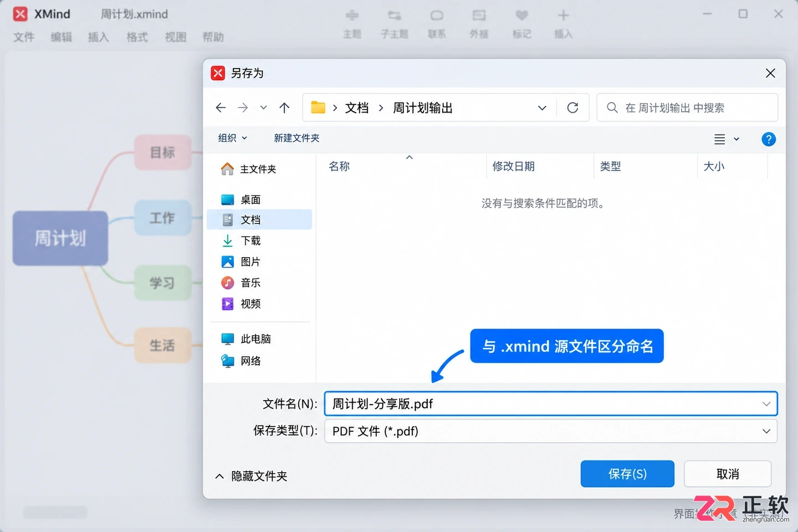This screenshot has width=798, height=532.
Task: Open the 组织 dropdown menu
Action: pos(233,138)
